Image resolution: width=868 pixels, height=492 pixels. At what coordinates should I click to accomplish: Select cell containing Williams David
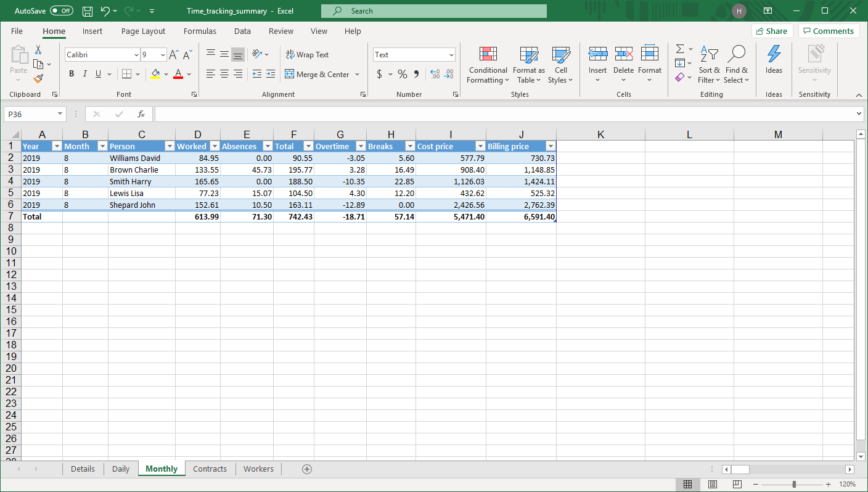click(x=142, y=158)
